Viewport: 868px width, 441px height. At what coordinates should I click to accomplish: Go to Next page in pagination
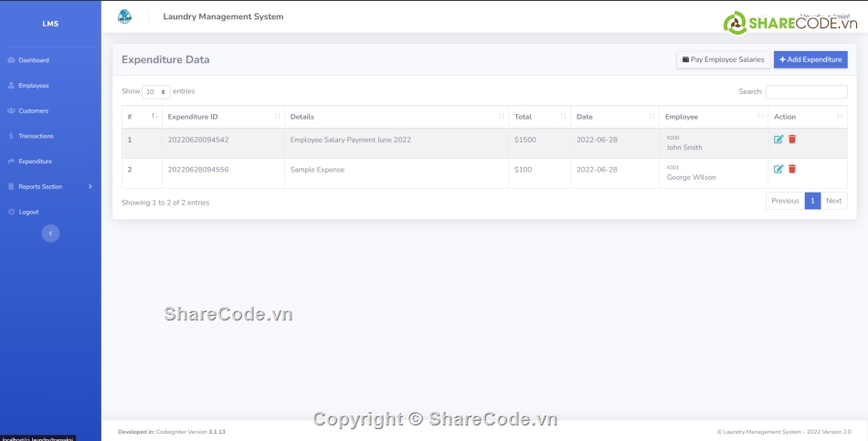pyautogui.click(x=833, y=201)
